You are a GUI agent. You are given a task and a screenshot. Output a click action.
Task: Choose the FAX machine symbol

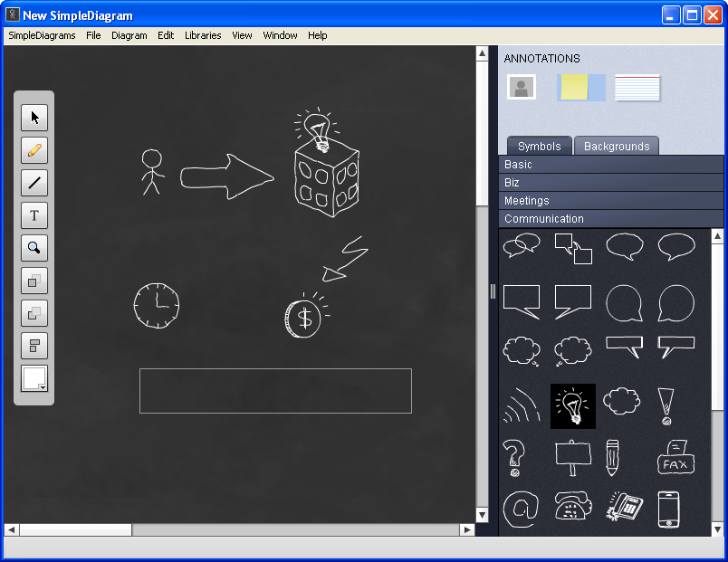tap(676, 458)
